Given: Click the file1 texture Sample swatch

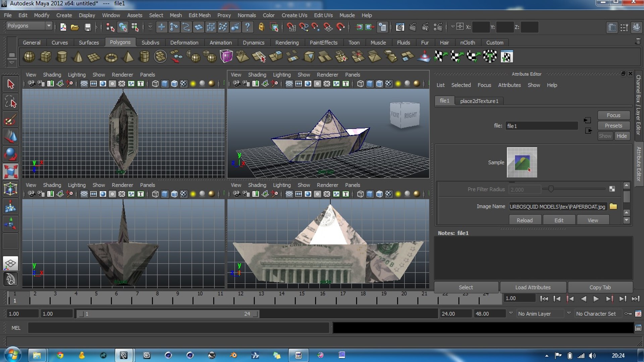Looking at the screenshot, I should click(x=522, y=162).
